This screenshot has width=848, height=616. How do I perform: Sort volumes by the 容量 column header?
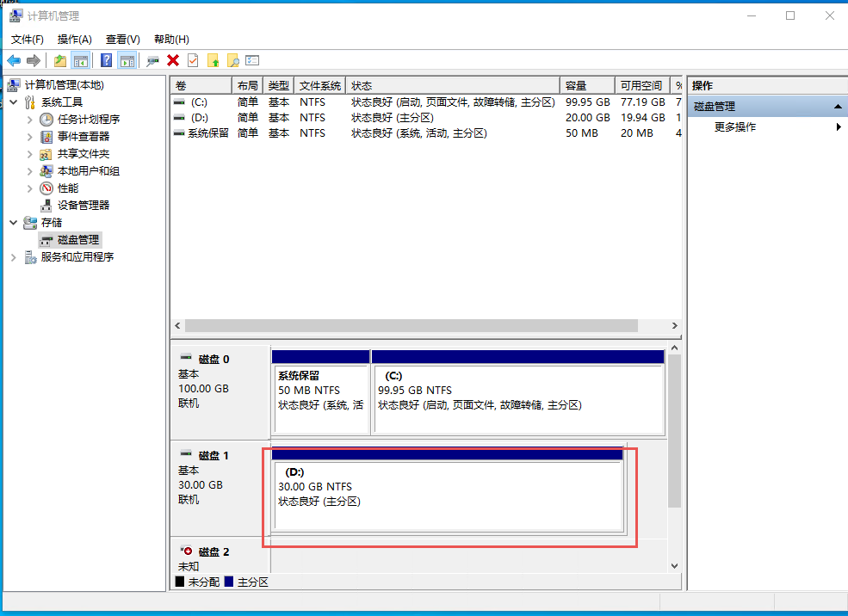coord(585,86)
